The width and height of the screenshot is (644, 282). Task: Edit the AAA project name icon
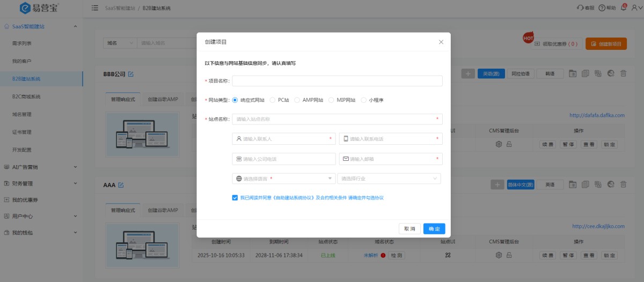(121, 185)
